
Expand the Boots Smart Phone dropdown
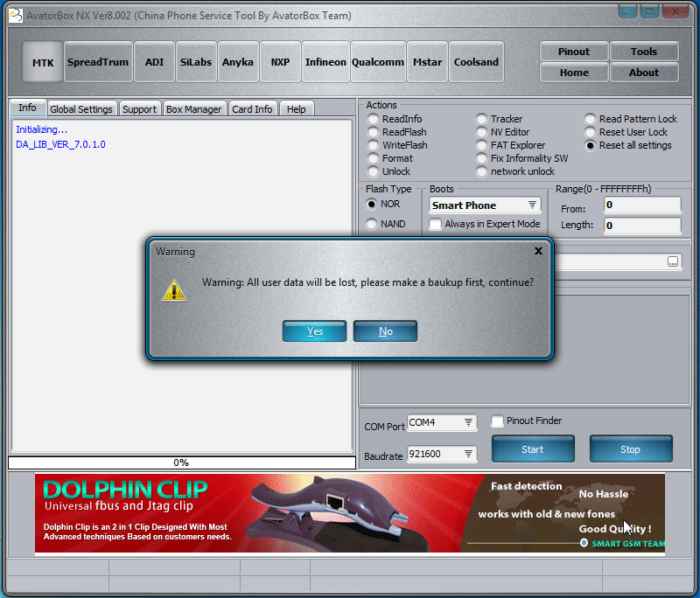[x=532, y=205]
